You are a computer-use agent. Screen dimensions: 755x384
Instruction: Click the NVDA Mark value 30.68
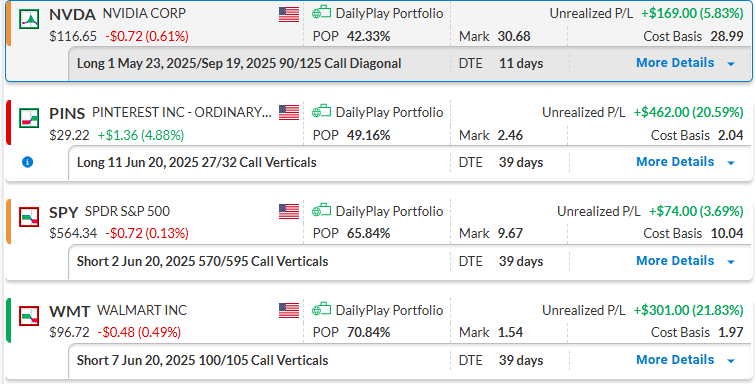514,37
